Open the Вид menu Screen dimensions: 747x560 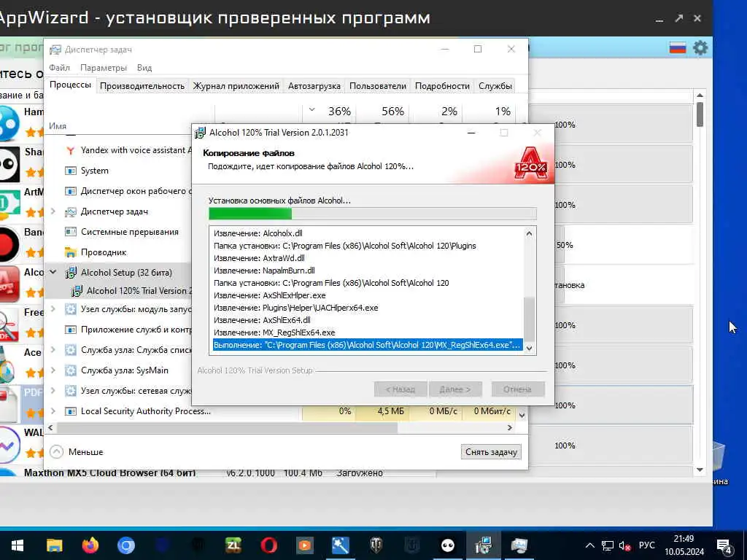(x=144, y=68)
